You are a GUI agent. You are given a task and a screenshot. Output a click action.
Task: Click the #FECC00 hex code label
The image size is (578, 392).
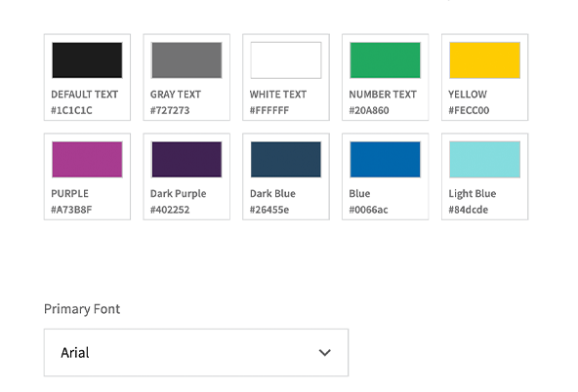coord(469,110)
